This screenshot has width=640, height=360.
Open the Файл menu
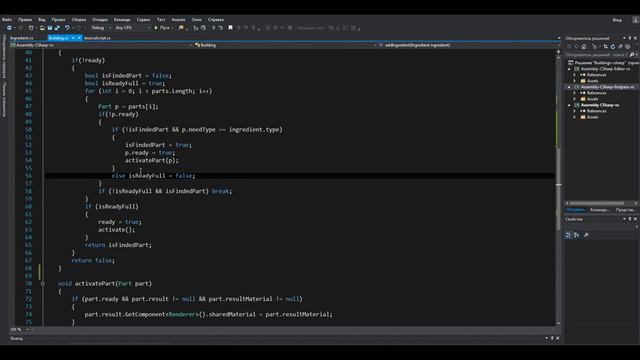pyautogui.click(x=7, y=20)
